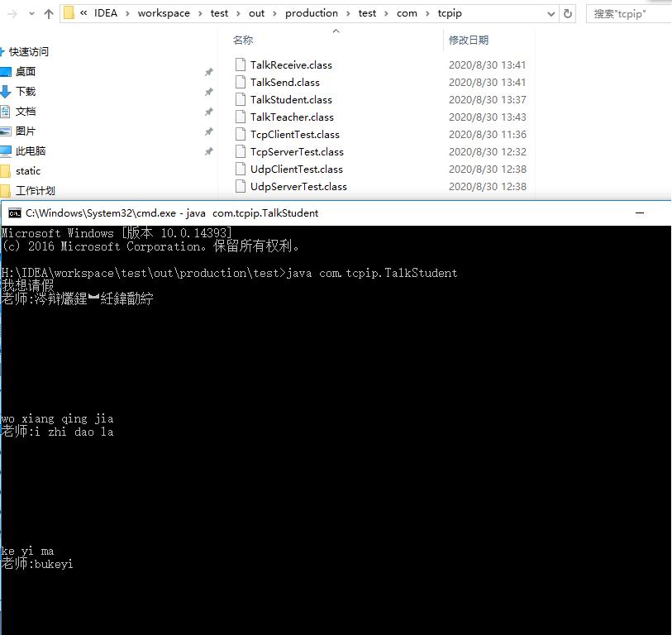Select TalkSend.class file icon

(x=241, y=82)
